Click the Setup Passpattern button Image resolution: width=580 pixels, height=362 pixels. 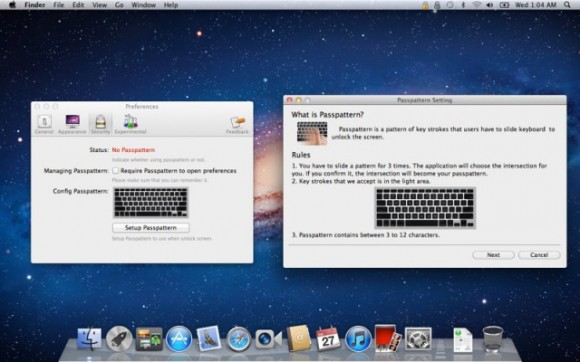[151, 228]
